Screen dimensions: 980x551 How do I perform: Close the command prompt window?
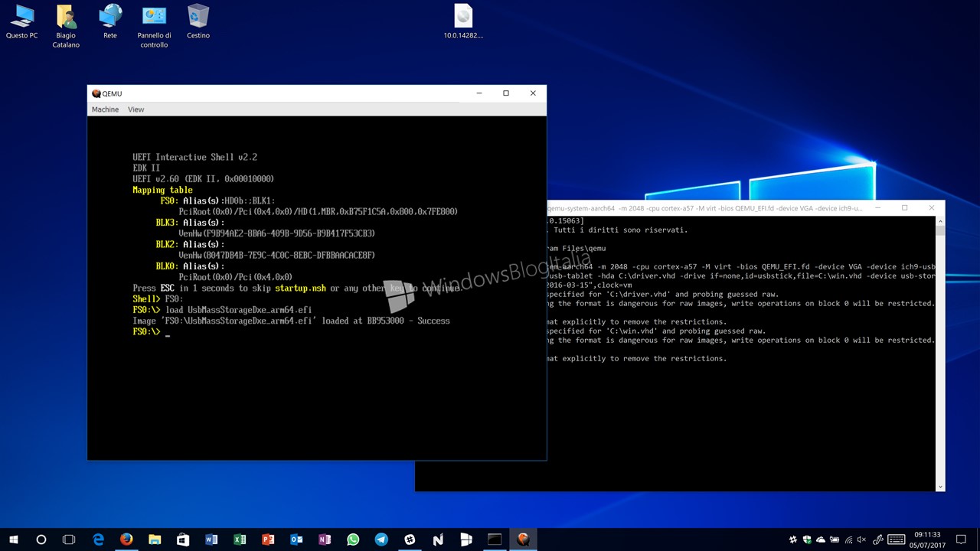point(931,208)
